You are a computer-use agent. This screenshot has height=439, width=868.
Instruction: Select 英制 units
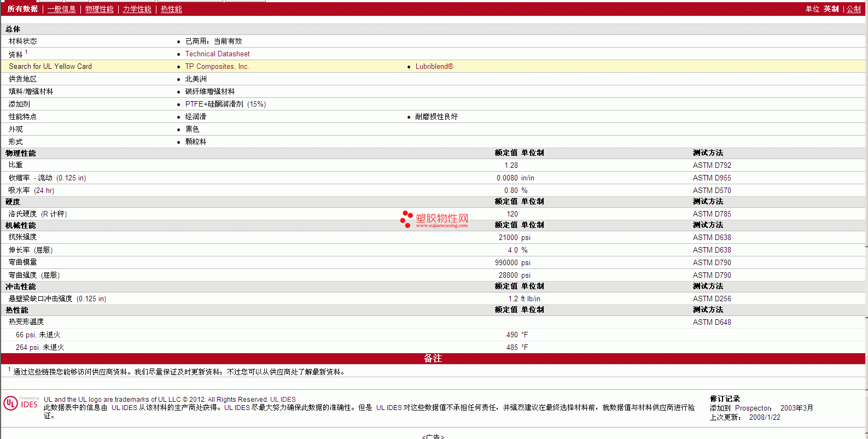pyautogui.click(x=831, y=9)
